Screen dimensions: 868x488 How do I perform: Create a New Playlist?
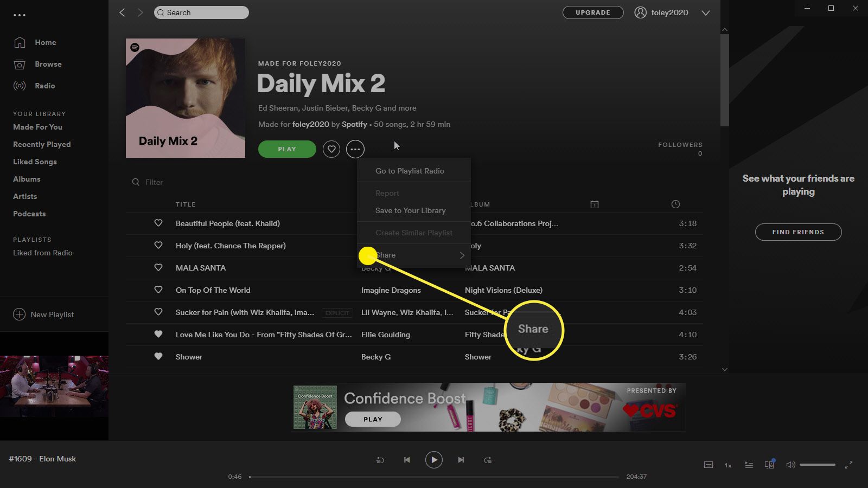(x=44, y=314)
